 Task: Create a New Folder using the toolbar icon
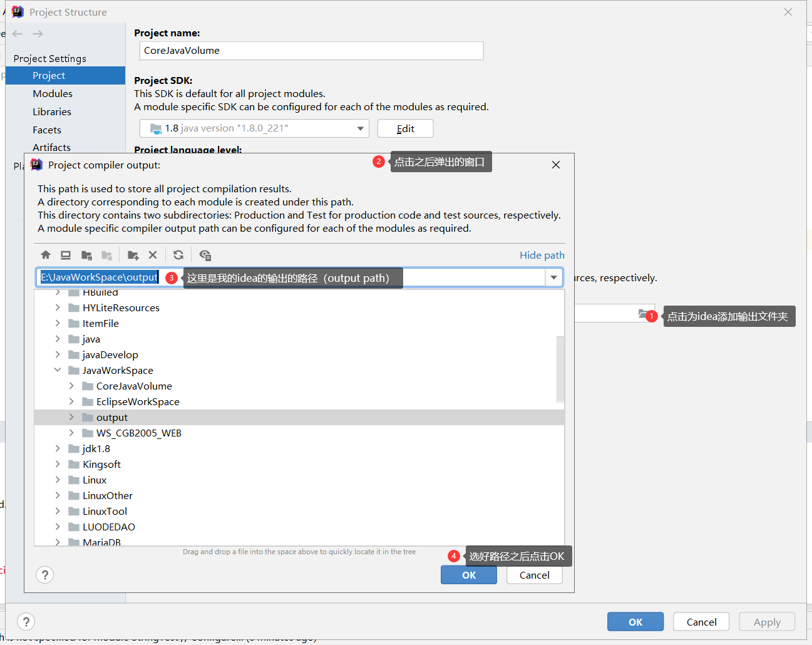tap(133, 255)
